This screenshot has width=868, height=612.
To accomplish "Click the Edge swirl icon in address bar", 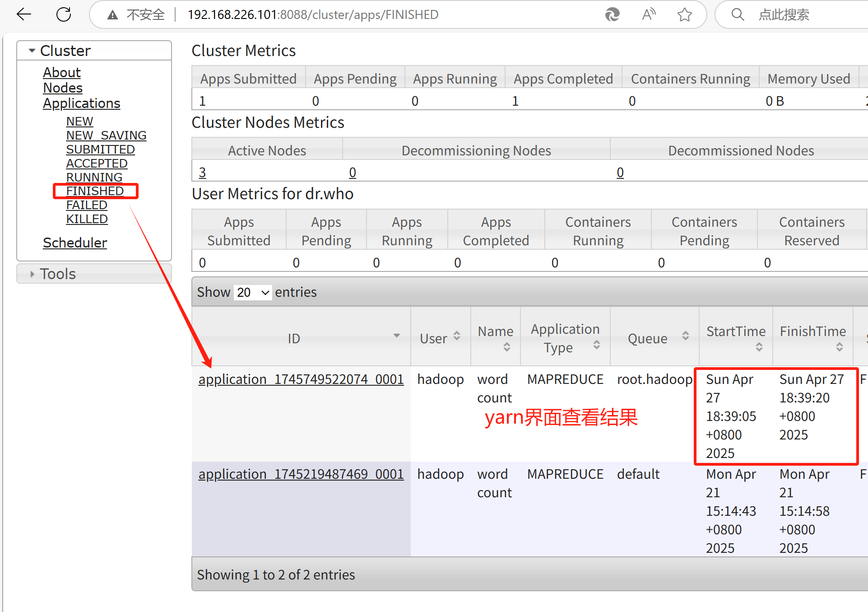I will (x=612, y=15).
